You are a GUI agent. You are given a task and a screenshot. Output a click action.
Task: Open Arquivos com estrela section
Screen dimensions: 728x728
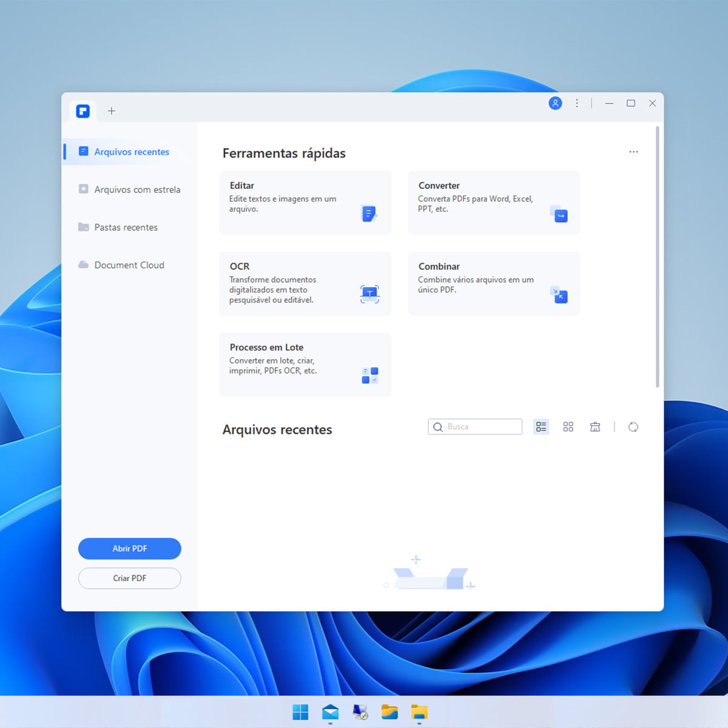pyautogui.click(x=130, y=189)
